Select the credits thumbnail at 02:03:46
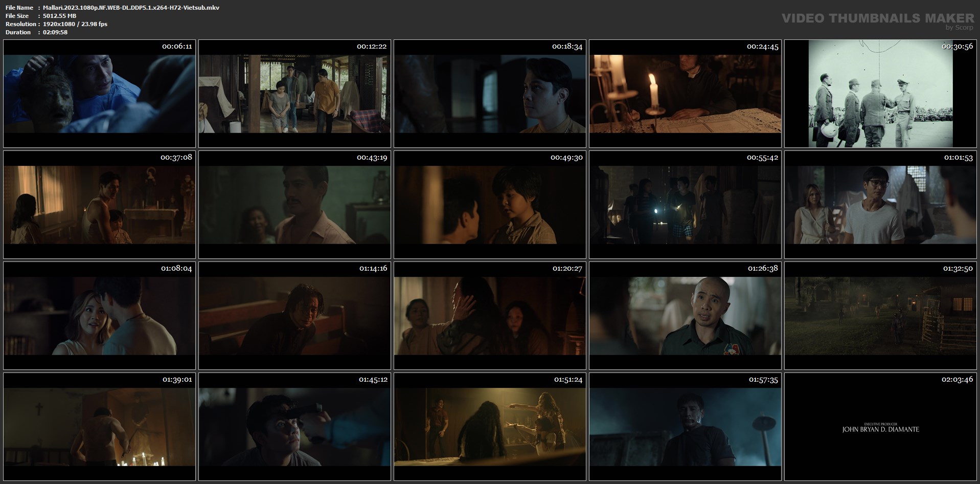 (x=880, y=427)
